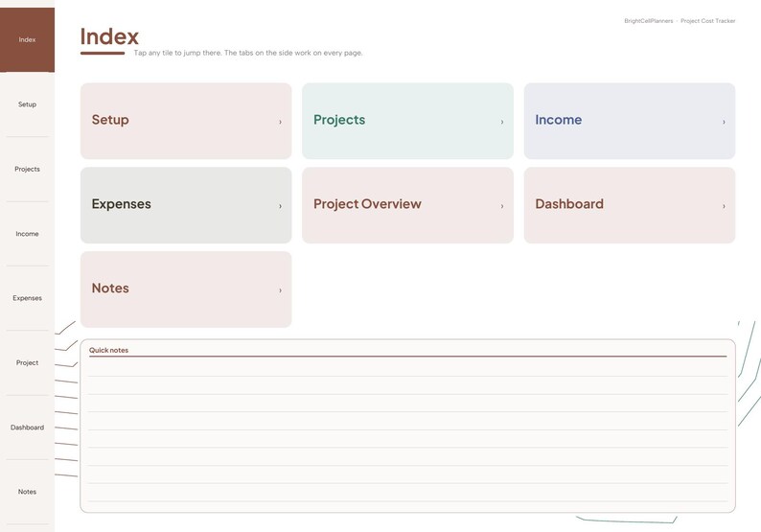Open the Dashboard side tab
Screen dimensions: 761x532
pos(27,428)
